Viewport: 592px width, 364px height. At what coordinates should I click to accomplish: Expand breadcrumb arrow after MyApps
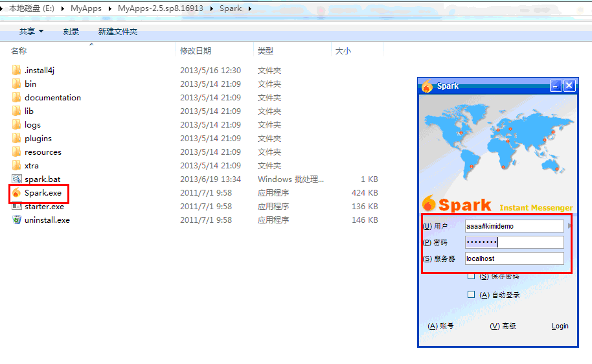pyautogui.click(x=109, y=8)
